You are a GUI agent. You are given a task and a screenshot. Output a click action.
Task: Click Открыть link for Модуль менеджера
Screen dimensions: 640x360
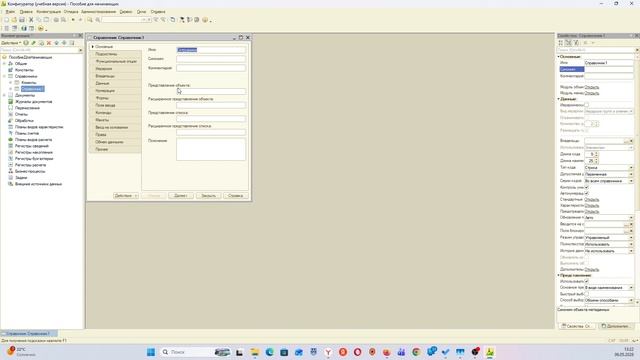click(592, 93)
